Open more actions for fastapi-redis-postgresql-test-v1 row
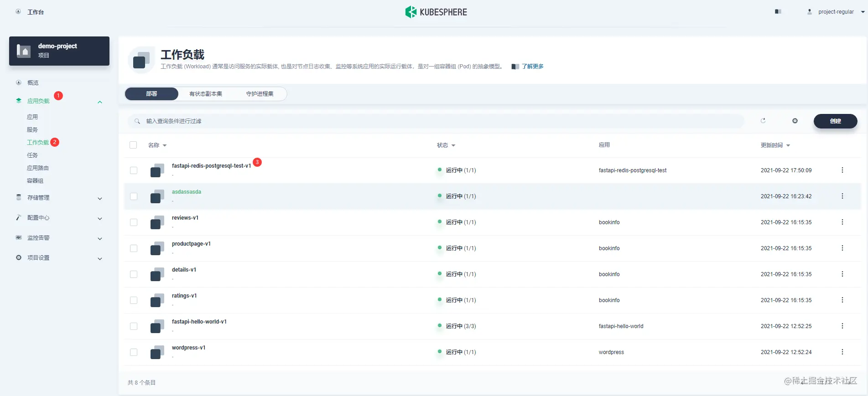This screenshot has height=396, width=868. click(842, 170)
